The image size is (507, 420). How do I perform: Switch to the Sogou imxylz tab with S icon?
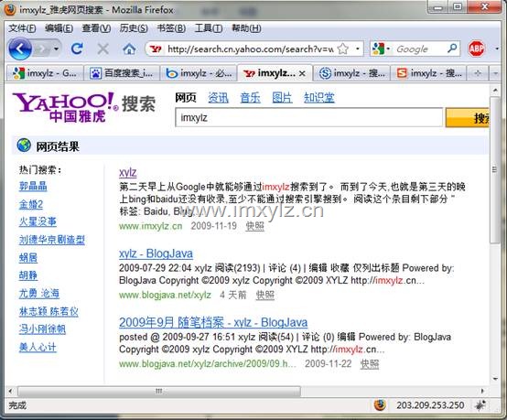tap(352, 73)
